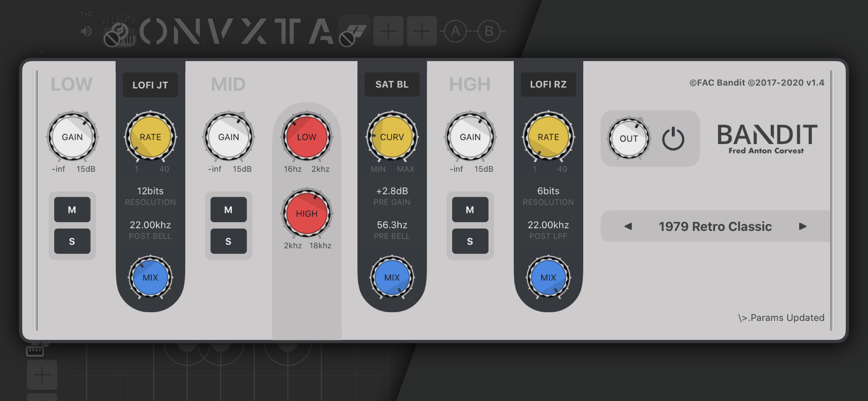Click the speaker icon in top bar
868x401 pixels.
coord(86,31)
